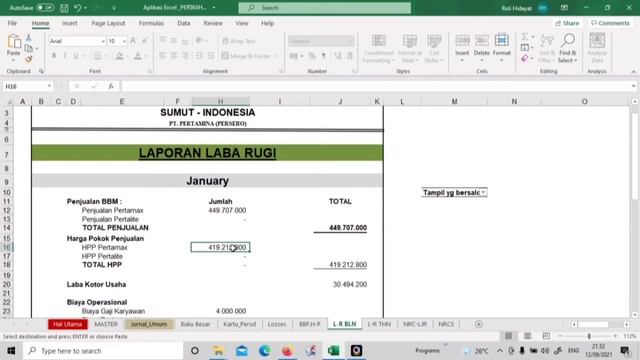Open File Explorer from the taskbar
640x360 pixels.
[218, 351]
